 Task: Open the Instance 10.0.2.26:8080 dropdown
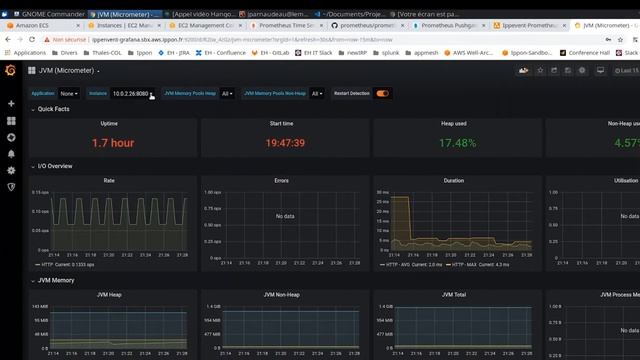[x=133, y=93]
